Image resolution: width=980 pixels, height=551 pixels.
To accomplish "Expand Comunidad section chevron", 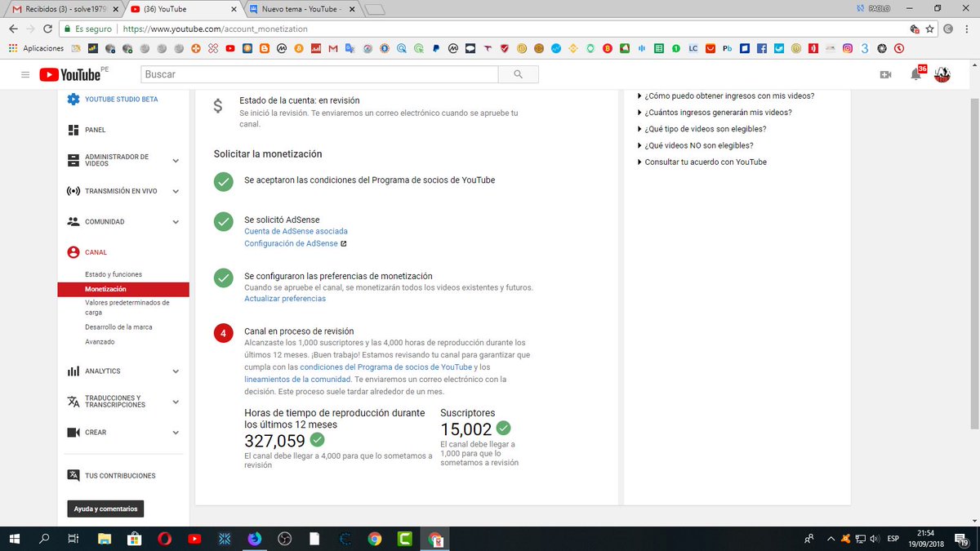I will [x=176, y=221].
